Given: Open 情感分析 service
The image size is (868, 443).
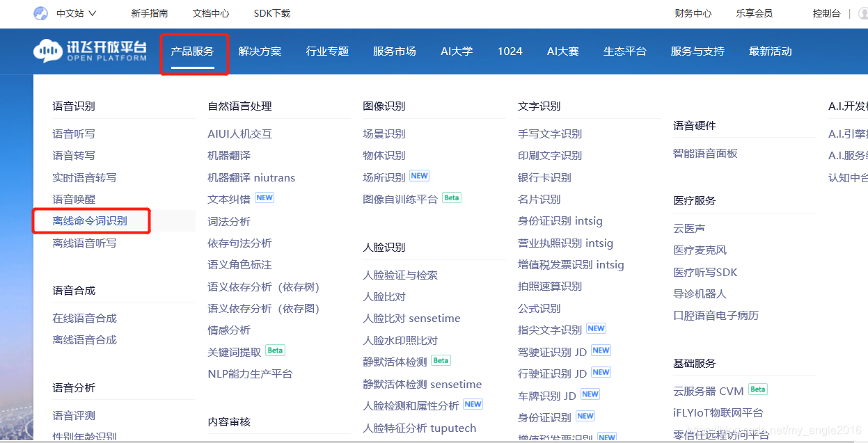Looking at the screenshot, I should click(x=229, y=330).
